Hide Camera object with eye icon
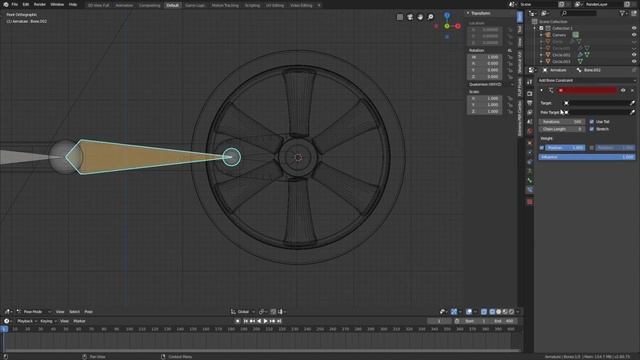 pos(634,35)
